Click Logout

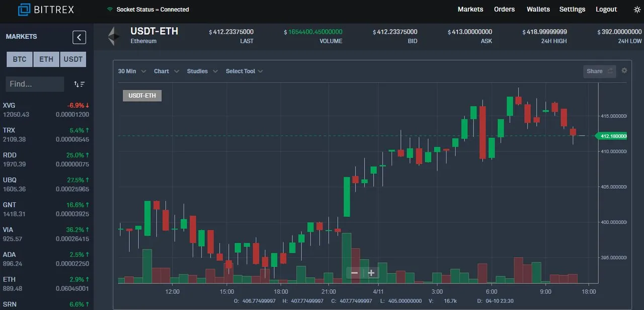point(606,9)
